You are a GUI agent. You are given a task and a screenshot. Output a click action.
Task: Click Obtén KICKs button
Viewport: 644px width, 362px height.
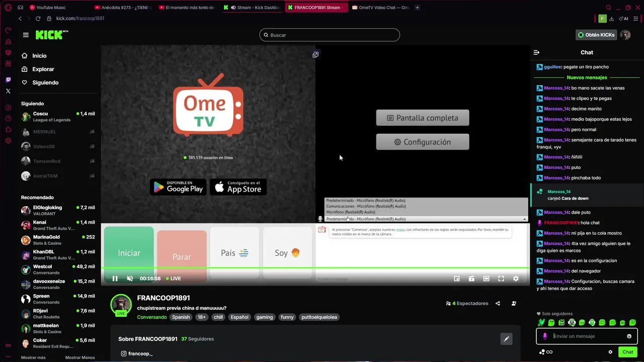pos(596,35)
